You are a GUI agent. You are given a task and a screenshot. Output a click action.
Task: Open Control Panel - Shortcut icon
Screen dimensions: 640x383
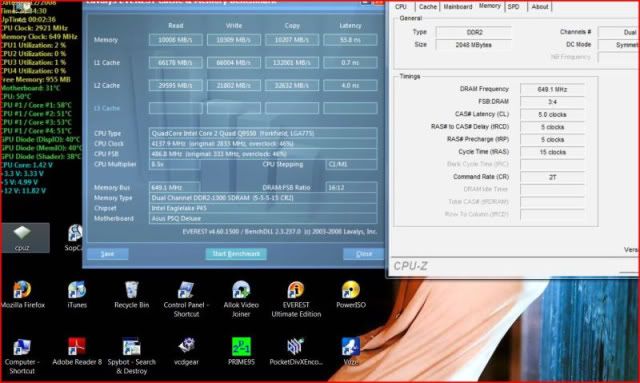pyautogui.click(x=186, y=299)
